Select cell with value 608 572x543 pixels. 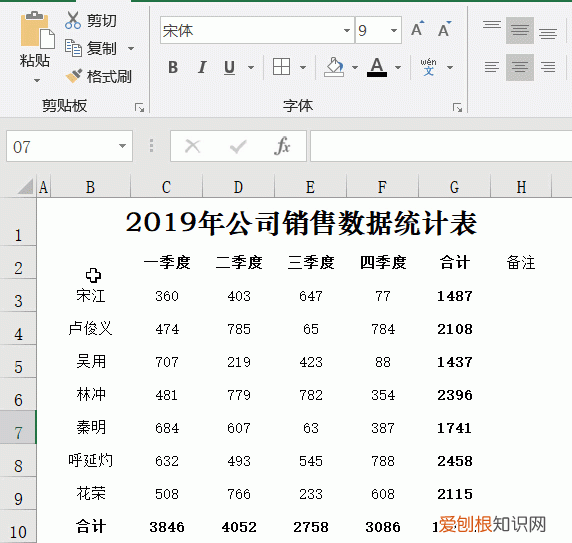[383, 494]
